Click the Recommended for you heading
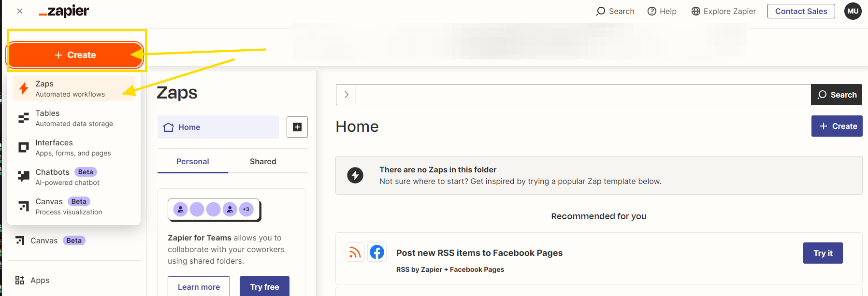 [x=599, y=216]
